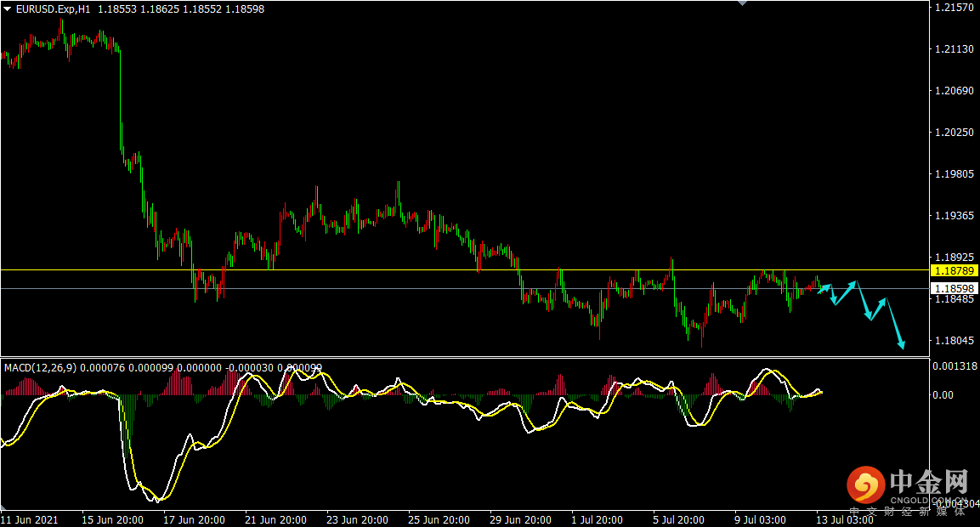Select the final cyan downward arrow tip
Screen dimensions: 980x527
click(x=902, y=345)
